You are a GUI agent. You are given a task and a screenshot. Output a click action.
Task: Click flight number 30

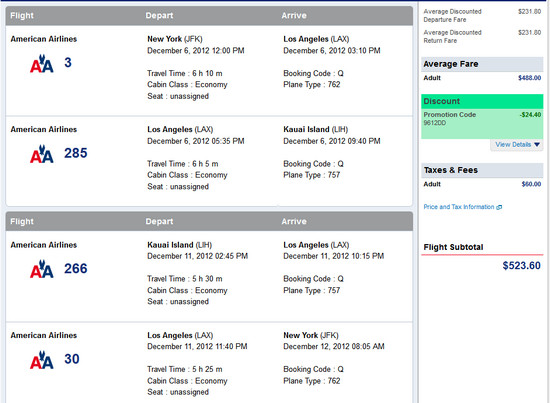72,359
